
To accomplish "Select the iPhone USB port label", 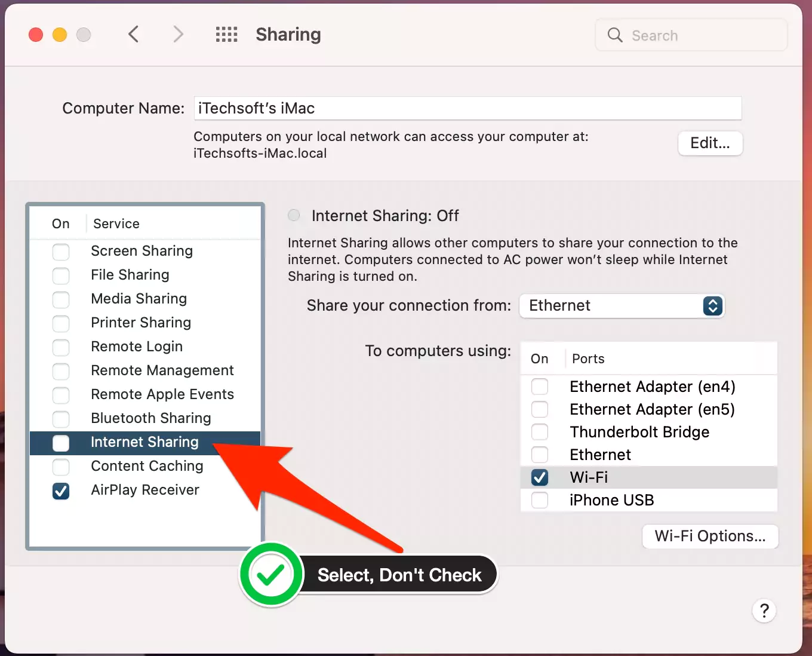I will pos(611,500).
